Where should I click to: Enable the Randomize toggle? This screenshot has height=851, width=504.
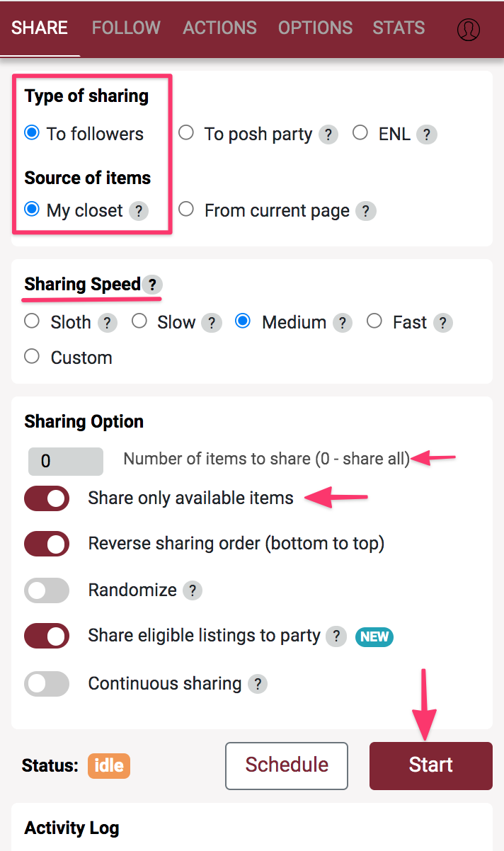point(47,590)
